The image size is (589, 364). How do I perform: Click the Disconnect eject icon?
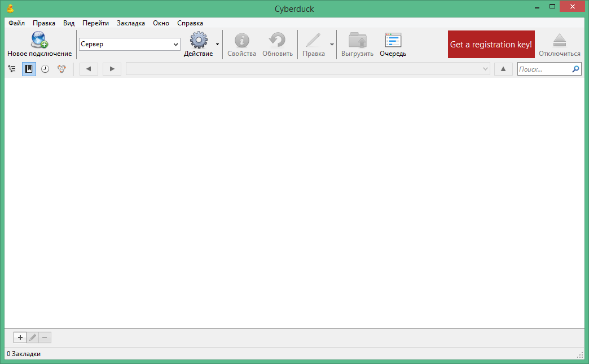point(559,40)
